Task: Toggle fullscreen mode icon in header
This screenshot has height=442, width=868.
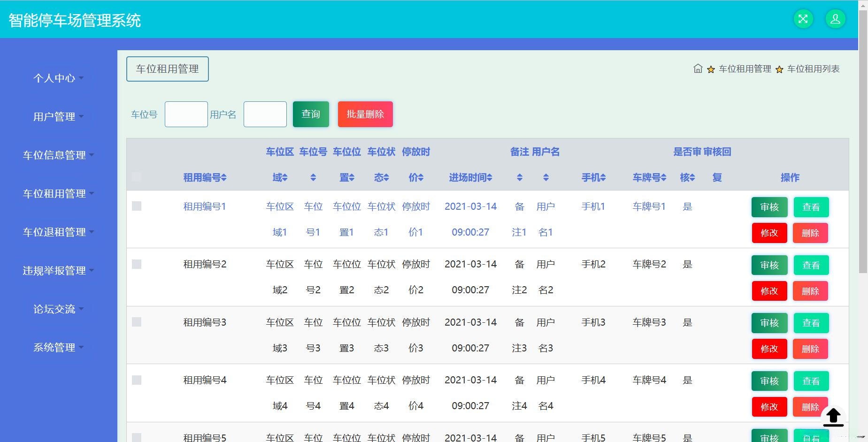Action: (803, 19)
